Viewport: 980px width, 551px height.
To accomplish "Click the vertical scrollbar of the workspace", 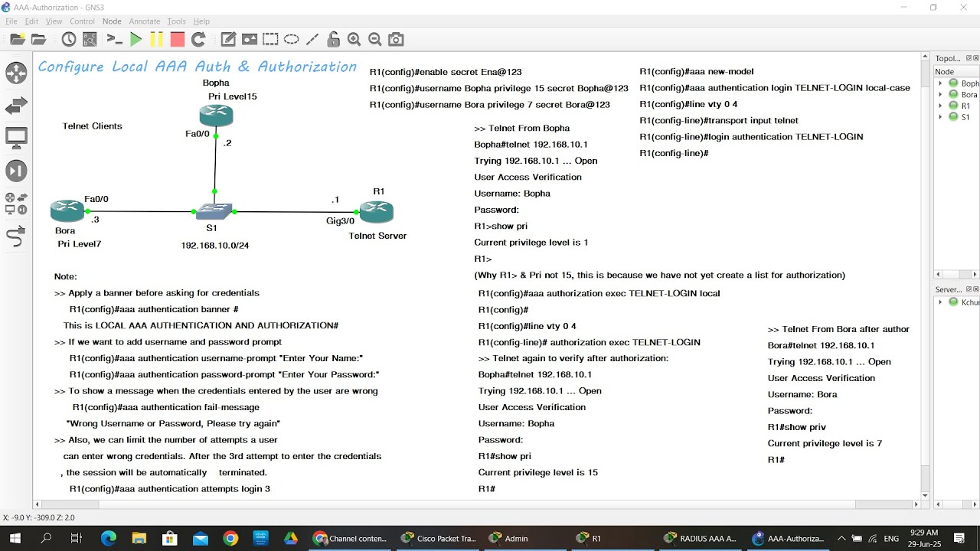I will tap(925, 276).
